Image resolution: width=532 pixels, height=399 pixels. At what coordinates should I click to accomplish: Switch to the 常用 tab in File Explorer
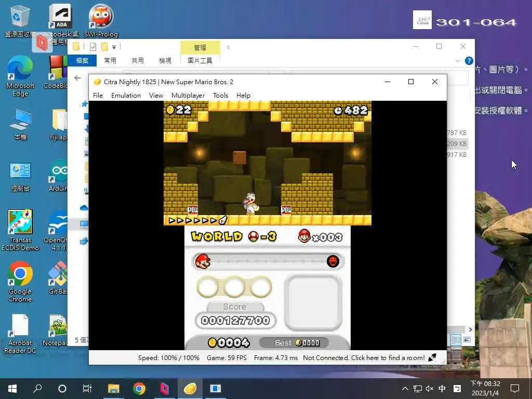[x=110, y=60]
